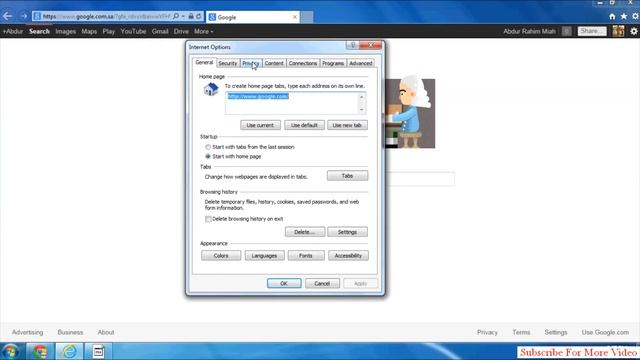Open Drive in the Google bar
The image size is (640, 360).
[181, 31]
